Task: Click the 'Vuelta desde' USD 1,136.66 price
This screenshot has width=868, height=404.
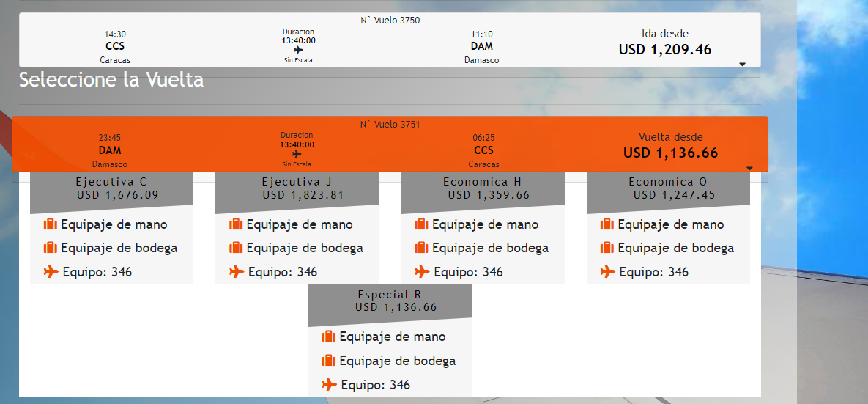Action: point(670,153)
